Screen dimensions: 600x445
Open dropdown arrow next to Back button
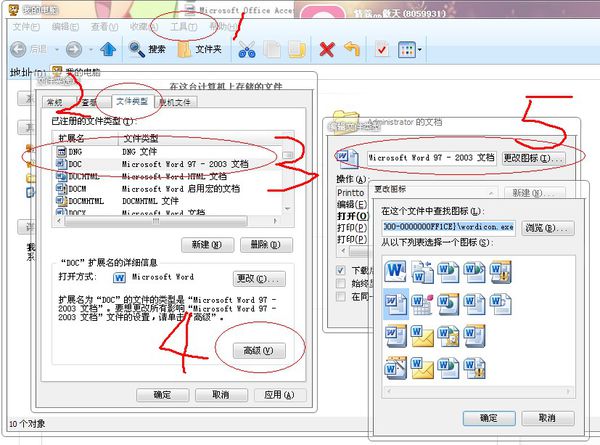pos(57,50)
